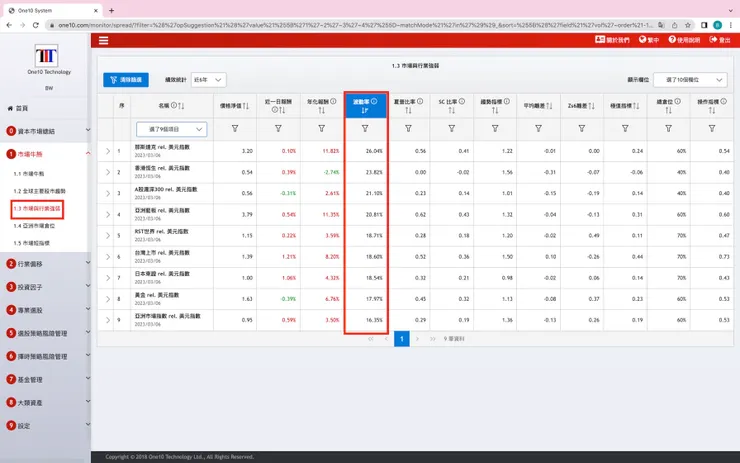
Task: Open filter funnel under 操作指標 column
Action: pyautogui.click(x=712, y=128)
